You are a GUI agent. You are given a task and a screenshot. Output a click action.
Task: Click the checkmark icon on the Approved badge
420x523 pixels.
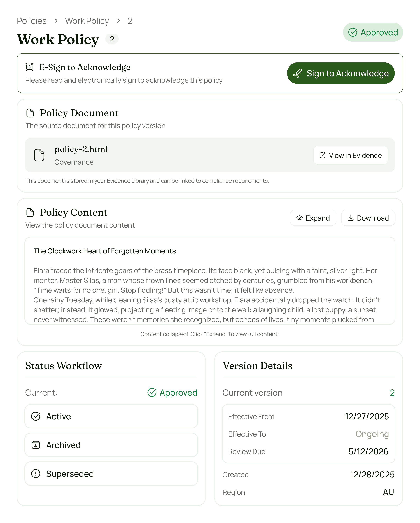(353, 32)
